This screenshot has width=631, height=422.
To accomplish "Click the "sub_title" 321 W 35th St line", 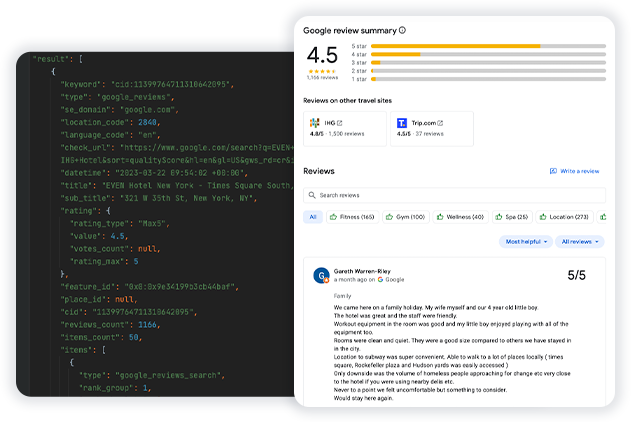I will (159, 198).
